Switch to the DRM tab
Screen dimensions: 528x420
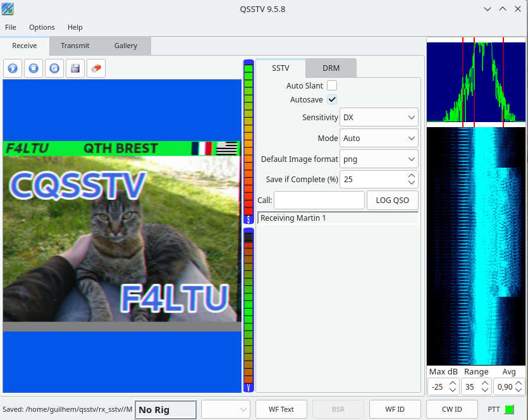[x=331, y=68]
